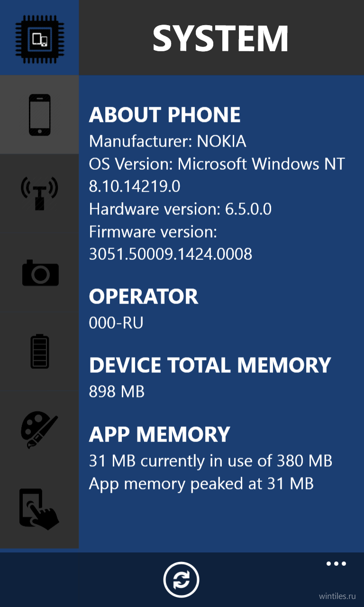Click the OPERATOR heading
This screenshot has height=607, width=364.
[x=144, y=296]
